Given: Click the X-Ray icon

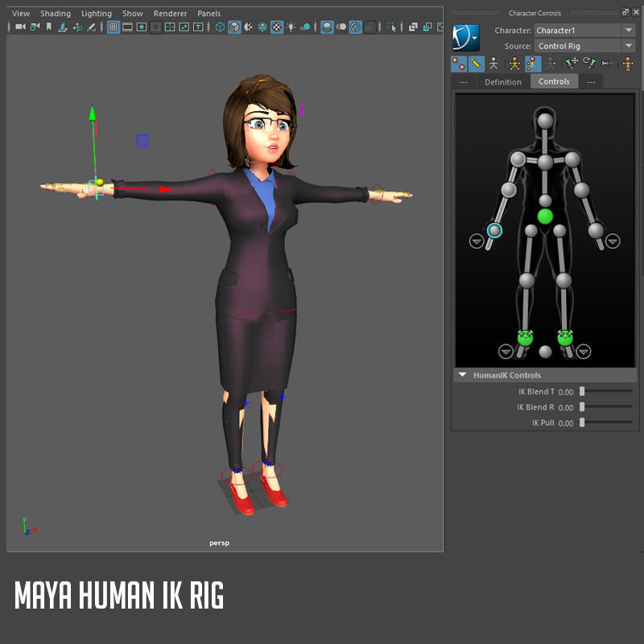Looking at the screenshot, I should [413, 27].
